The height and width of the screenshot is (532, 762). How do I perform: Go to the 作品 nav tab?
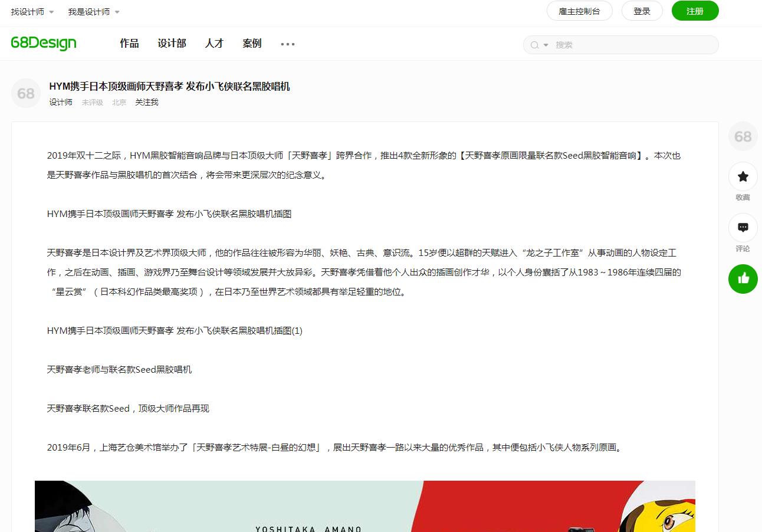click(129, 43)
